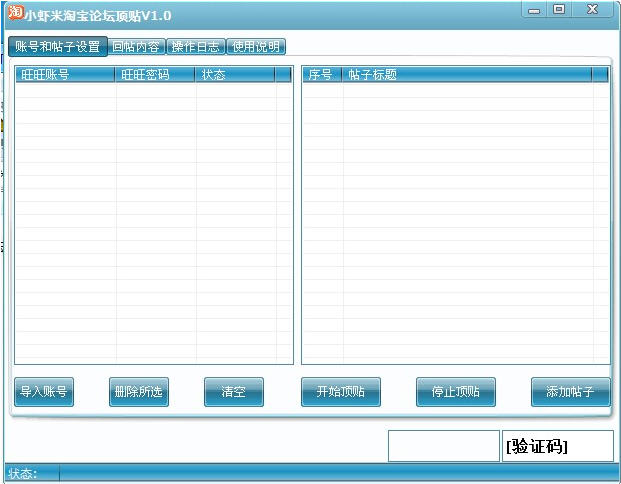
Task: Start bumping with 开始顶贴 button
Action: tap(341, 392)
